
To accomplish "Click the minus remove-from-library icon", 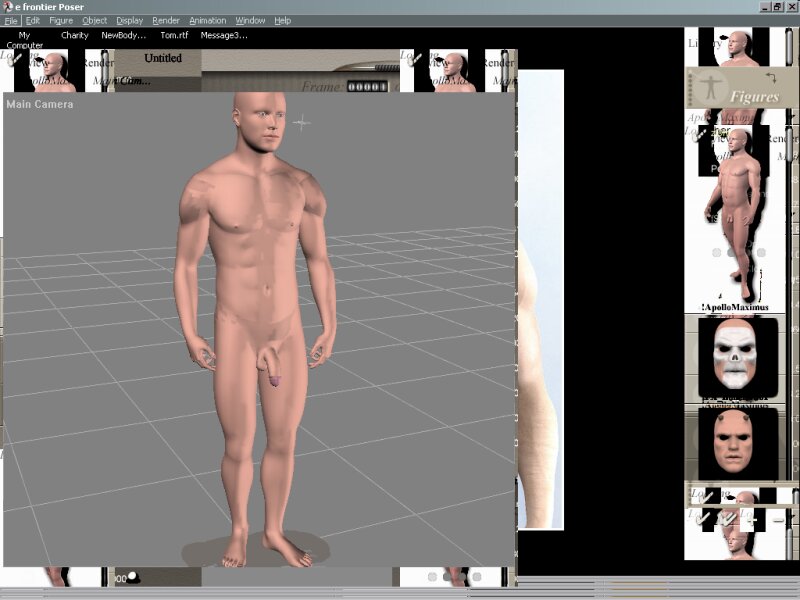I will click(x=778, y=520).
